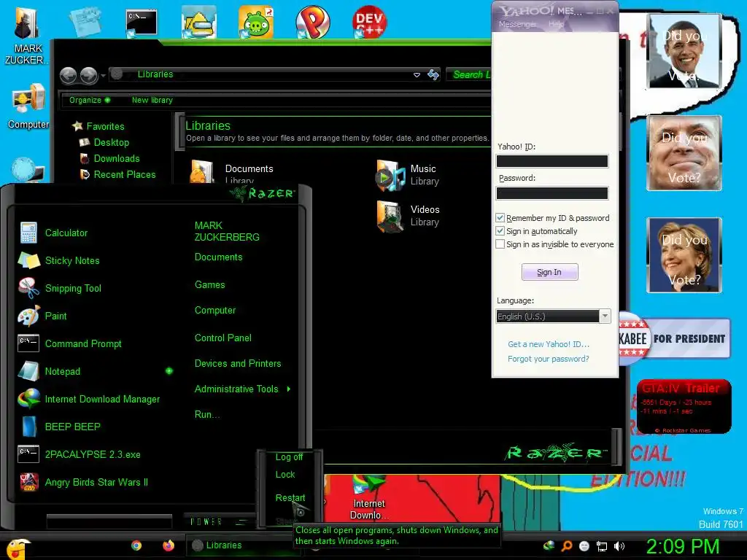Open the Organize dropdown in Libraries
Viewport: 747px width, 560px height.
point(90,100)
